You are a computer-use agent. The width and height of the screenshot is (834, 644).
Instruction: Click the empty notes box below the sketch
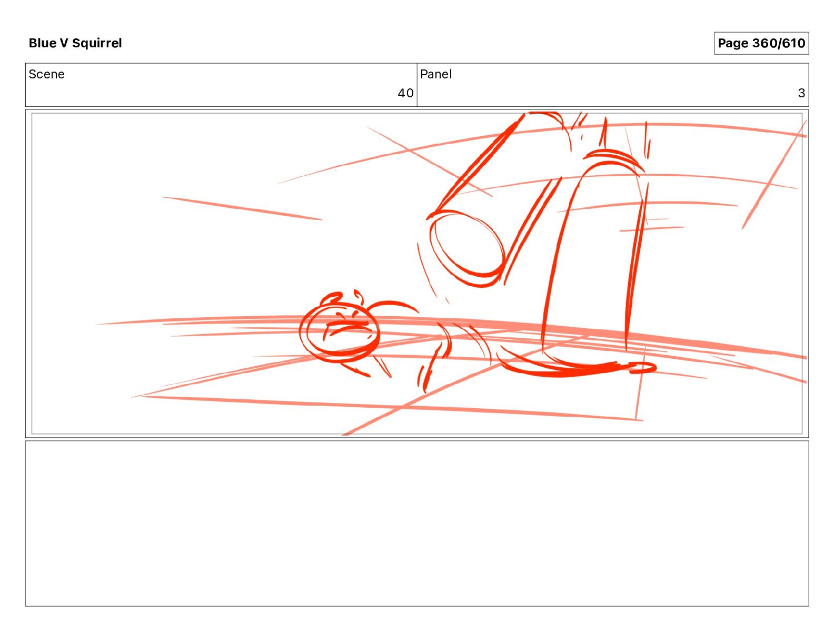(417, 524)
